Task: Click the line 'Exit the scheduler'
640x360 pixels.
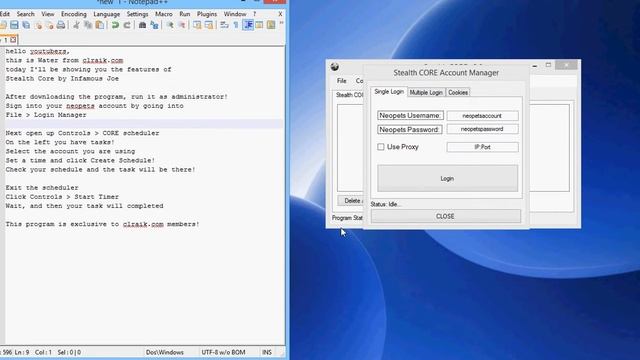Action: pos(42,188)
